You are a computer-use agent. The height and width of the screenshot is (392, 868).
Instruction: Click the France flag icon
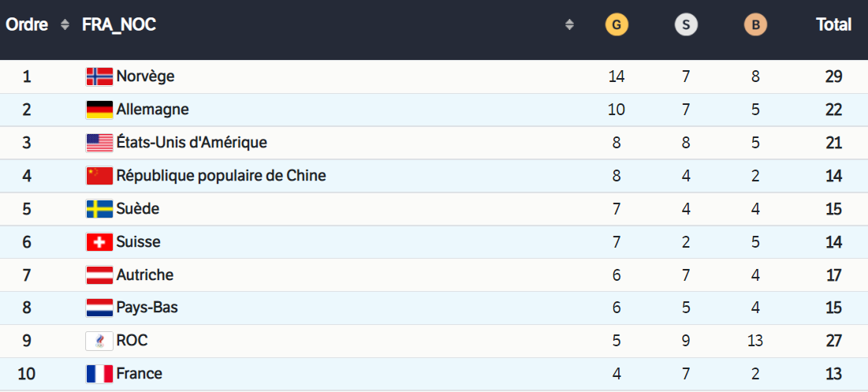pyautogui.click(x=99, y=374)
